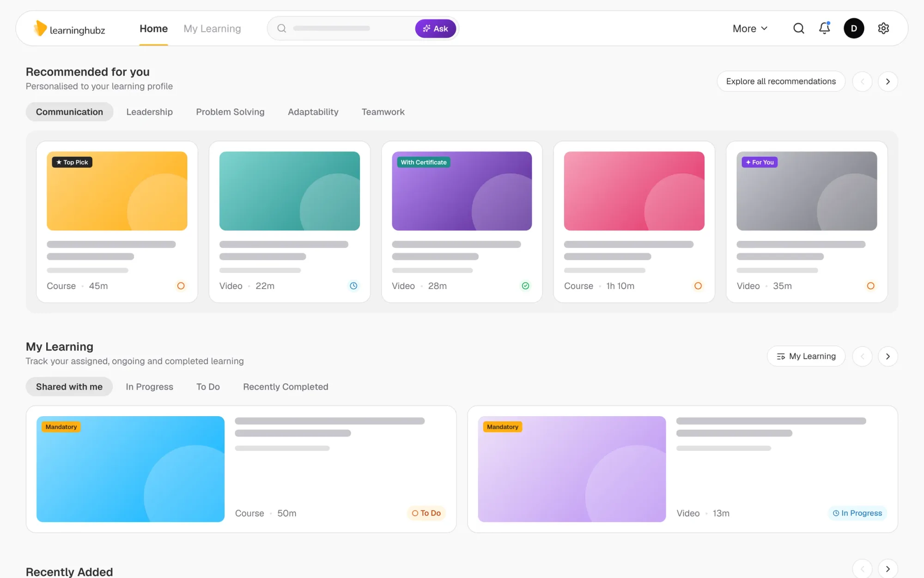Screen dimensions: 924x578
Task: Select Leadership filter
Action: tap(150, 112)
